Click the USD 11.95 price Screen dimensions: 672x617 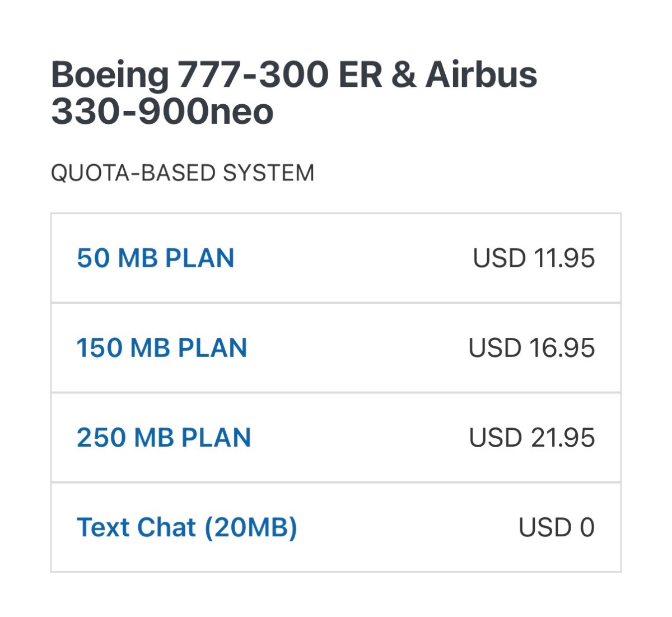coord(533,258)
